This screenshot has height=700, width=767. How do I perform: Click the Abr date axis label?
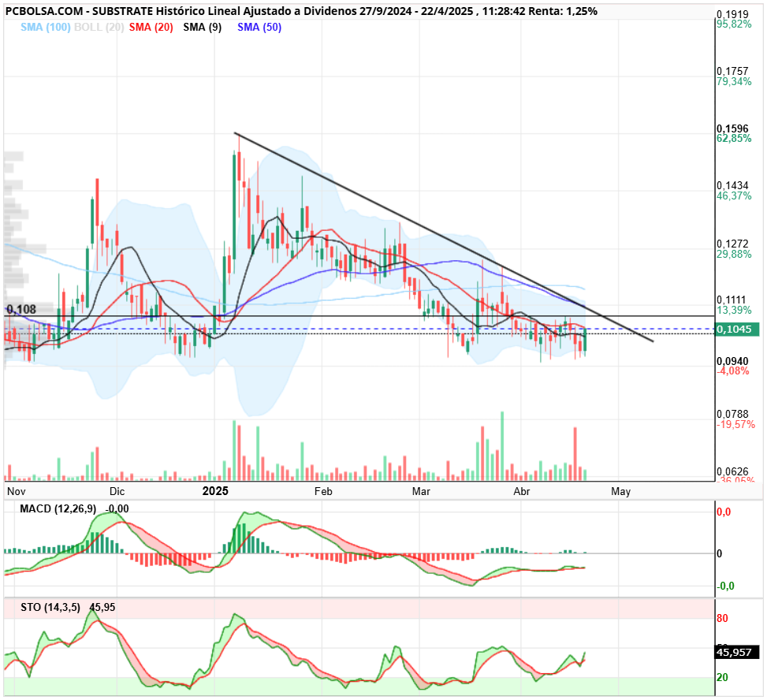tap(522, 492)
